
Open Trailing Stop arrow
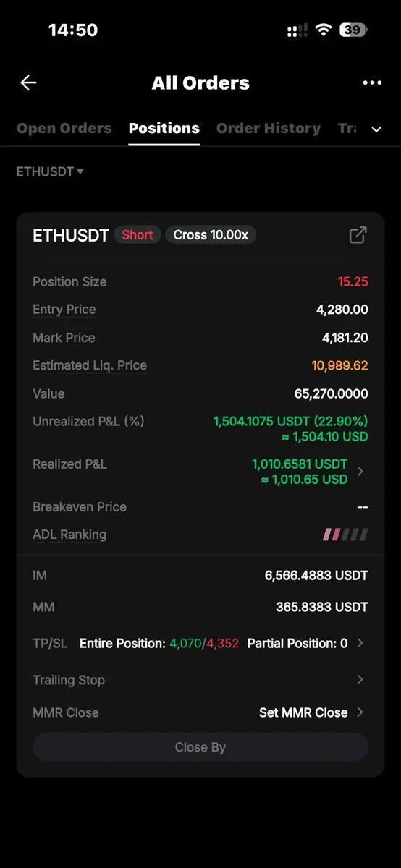tap(360, 680)
